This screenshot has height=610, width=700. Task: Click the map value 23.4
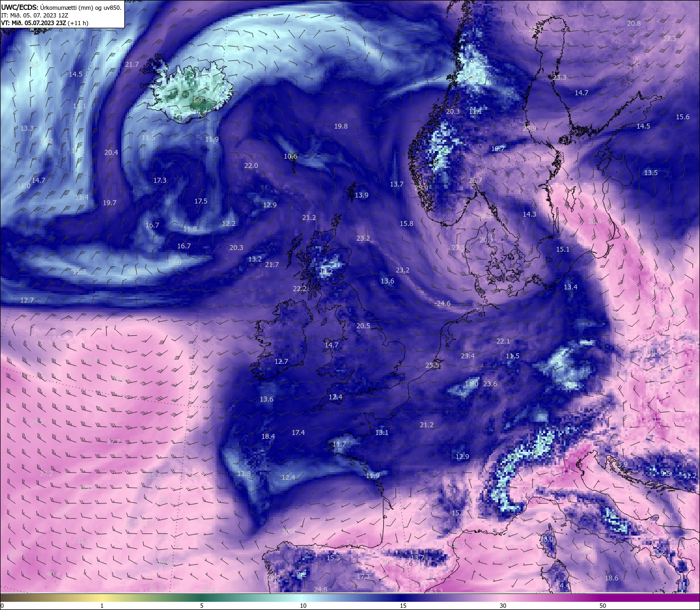468,356
